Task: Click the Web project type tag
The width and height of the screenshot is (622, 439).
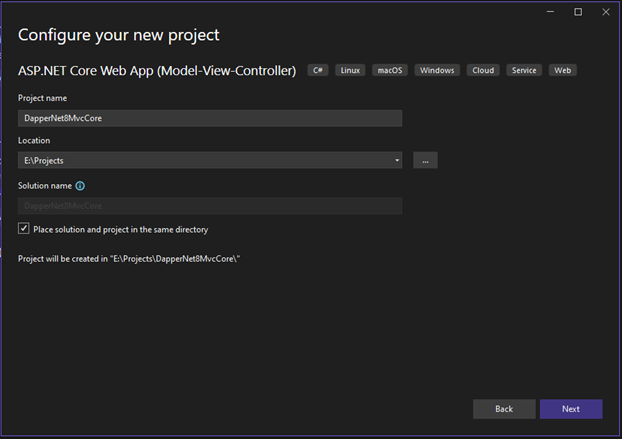Action: (x=562, y=70)
